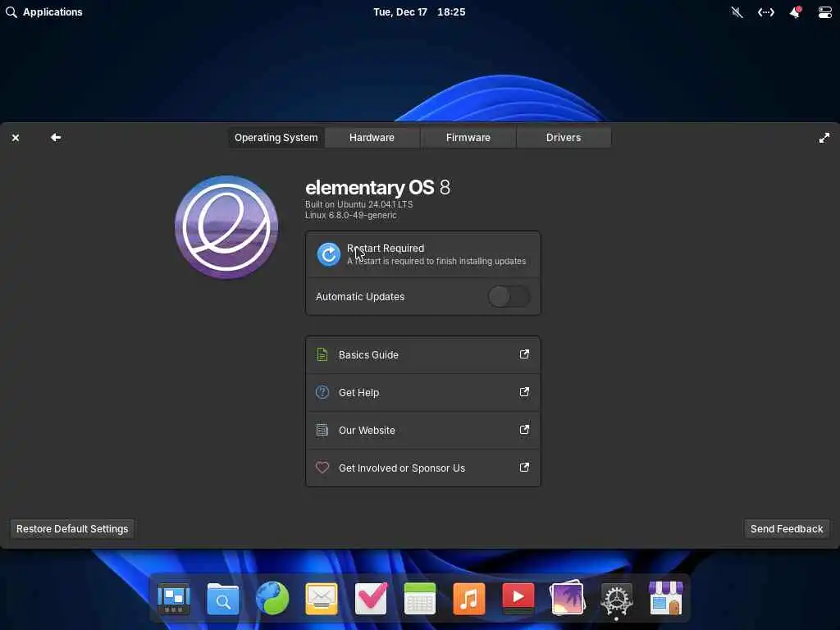Open the Basics Guide link
This screenshot has width=840, height=630.
coord(422,354)
